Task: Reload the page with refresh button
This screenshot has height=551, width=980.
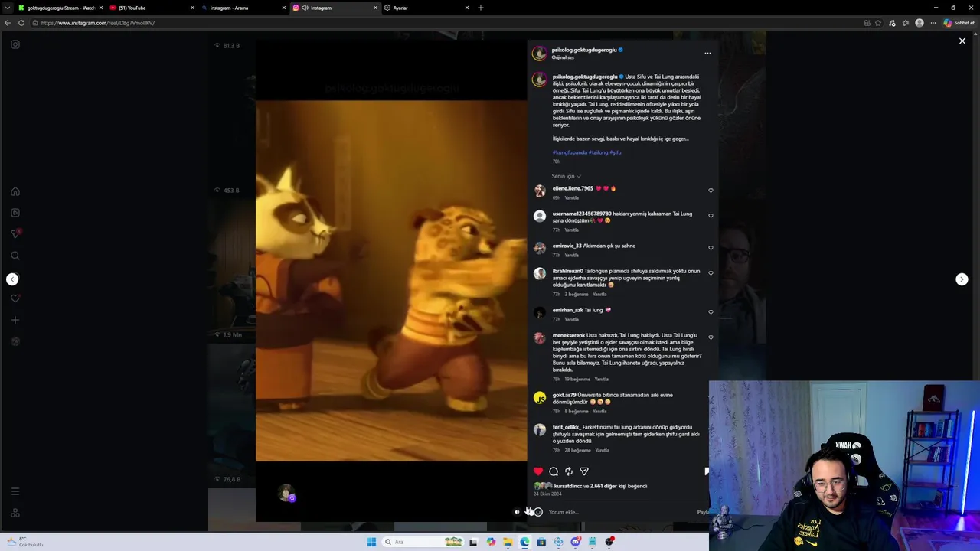Action: 21,23
